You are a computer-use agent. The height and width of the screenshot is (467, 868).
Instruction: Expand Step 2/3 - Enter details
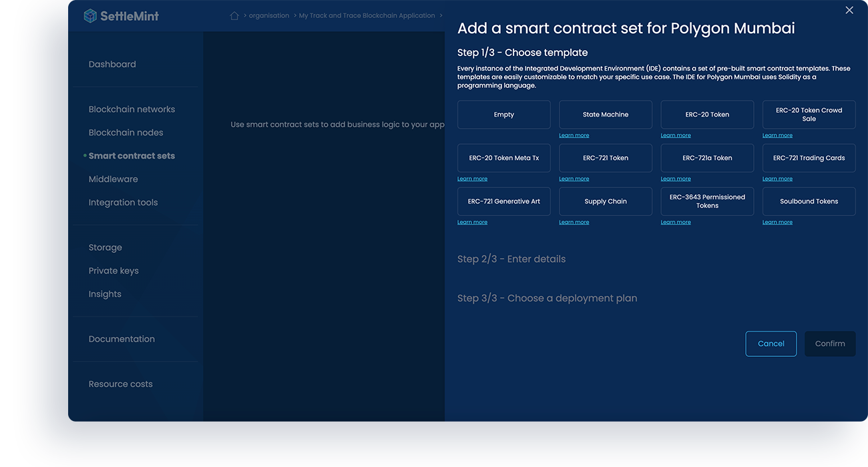pos(511,259)
